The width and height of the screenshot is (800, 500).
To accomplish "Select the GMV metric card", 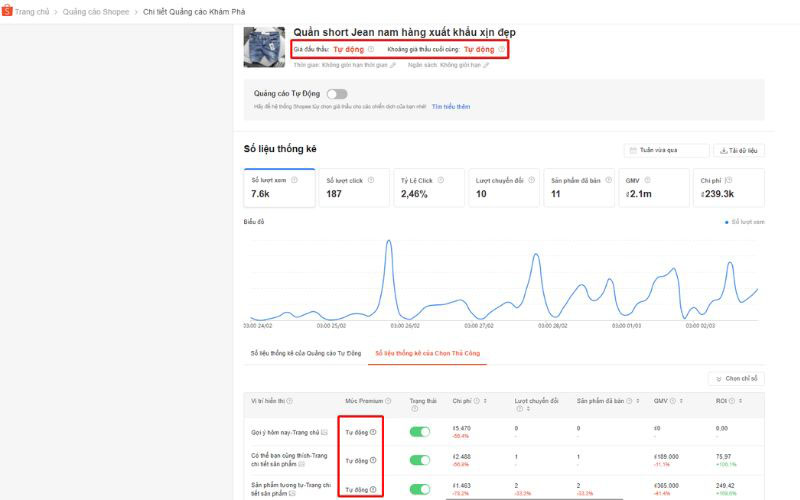I will pyautogui.click(x=654, y=188).
